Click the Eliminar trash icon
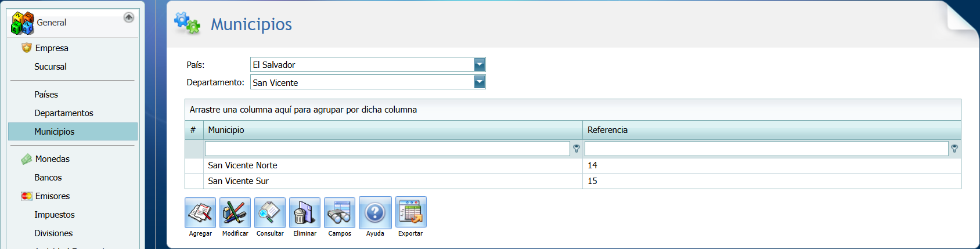The width and height of the screenshot is (980, 249). click(305, 213)
